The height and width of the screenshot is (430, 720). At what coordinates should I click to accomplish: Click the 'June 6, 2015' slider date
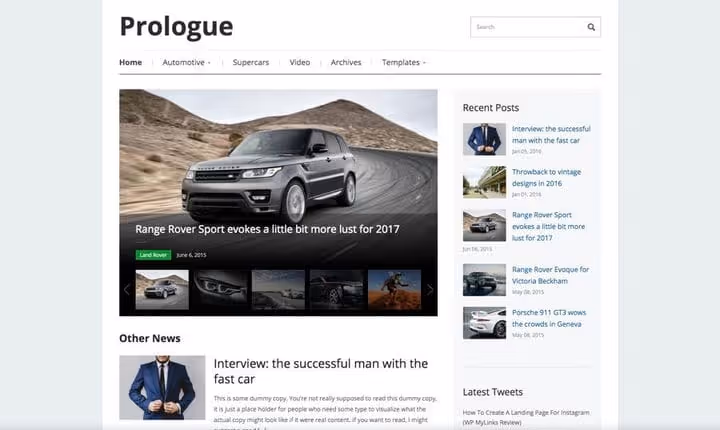(x=191, y=255)
